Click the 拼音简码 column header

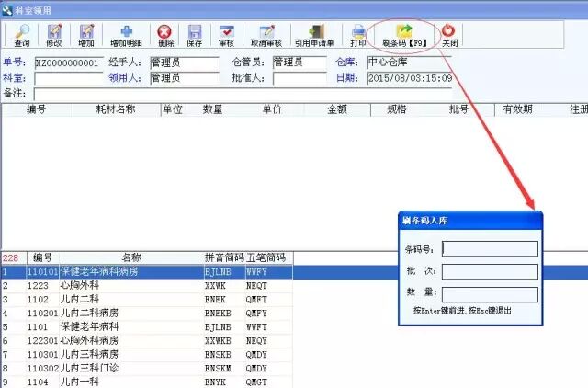pyautogui.click(x=224, y=257)
